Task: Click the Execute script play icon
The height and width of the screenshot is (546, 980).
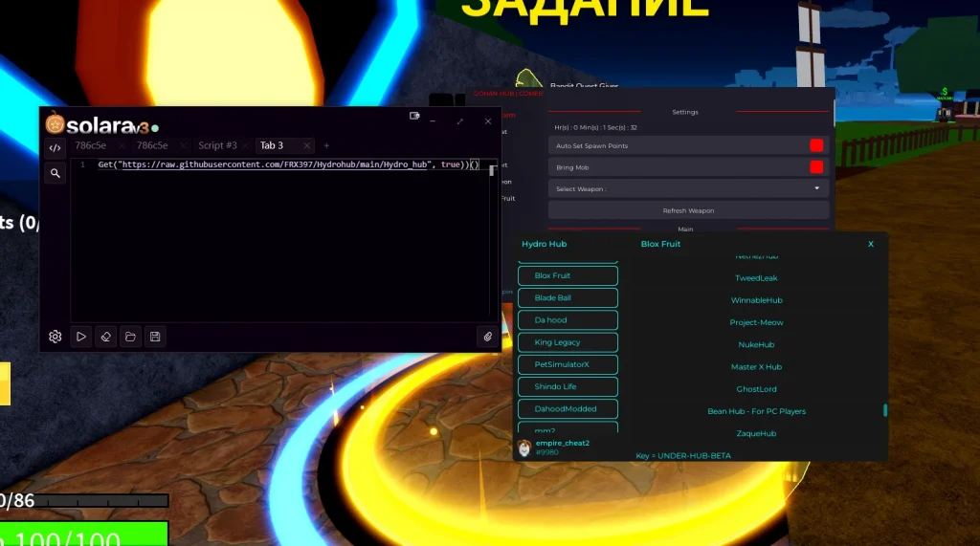Action: (x=81, y=337)
